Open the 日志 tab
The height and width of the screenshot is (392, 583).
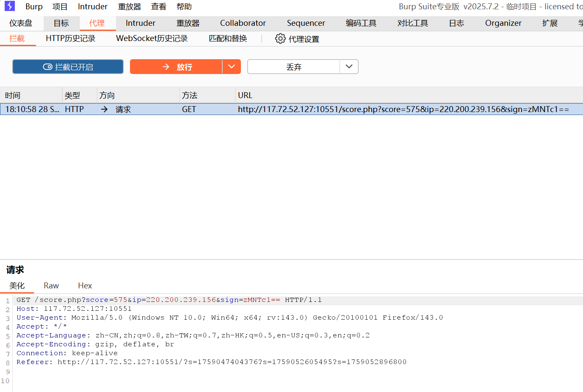pyautogui.click(x=456, y=23)
